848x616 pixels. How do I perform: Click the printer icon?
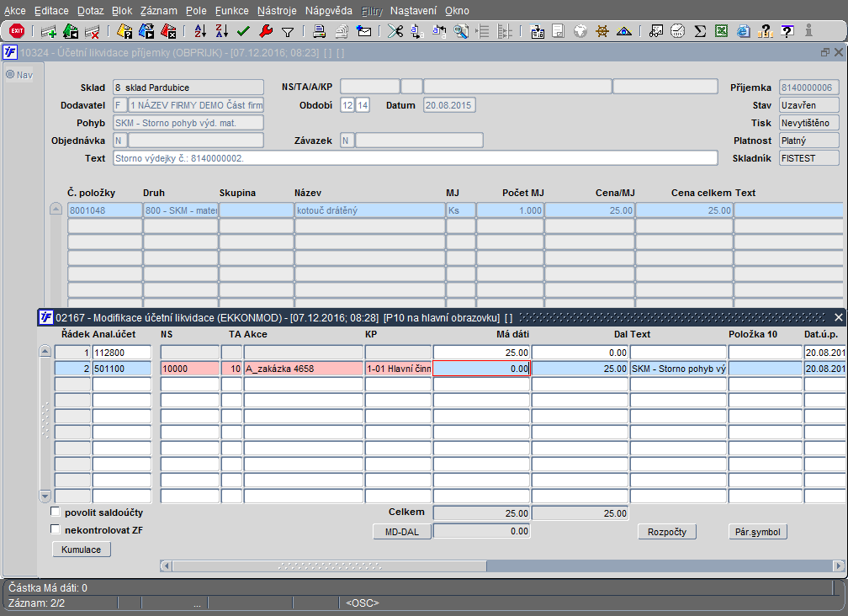point(320,31)
